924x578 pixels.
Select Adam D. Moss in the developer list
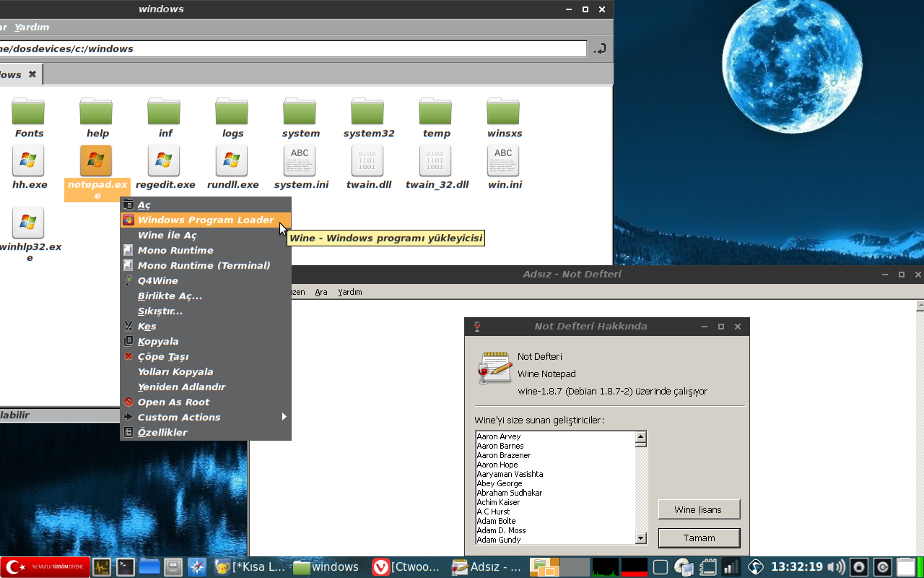(x=501, y=530)
